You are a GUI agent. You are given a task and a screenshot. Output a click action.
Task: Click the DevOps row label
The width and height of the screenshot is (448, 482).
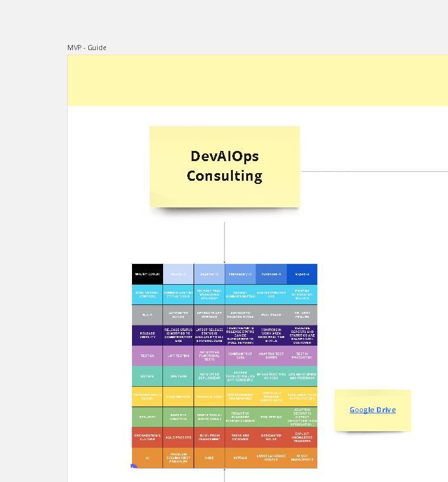point(147,376)
